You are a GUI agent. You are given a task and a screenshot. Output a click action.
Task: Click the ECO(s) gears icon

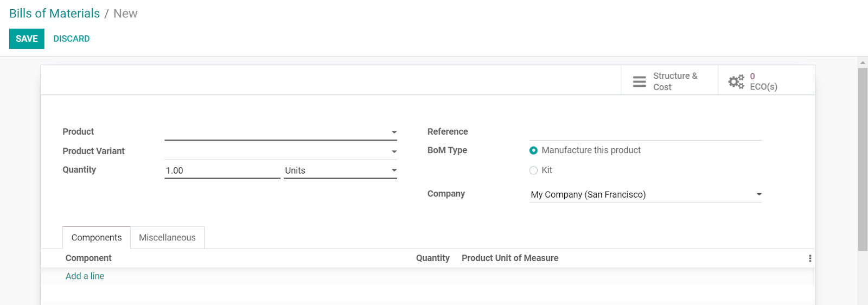click(x=736, y=81)
